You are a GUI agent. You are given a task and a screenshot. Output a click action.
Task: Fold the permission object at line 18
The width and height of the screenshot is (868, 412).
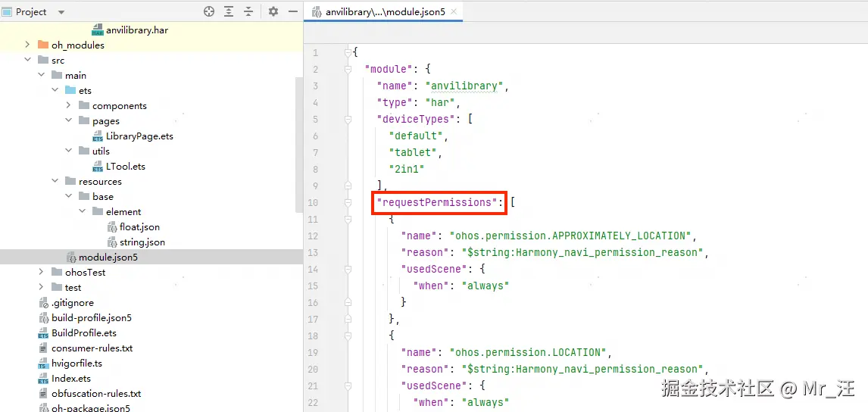click(348, 336)
